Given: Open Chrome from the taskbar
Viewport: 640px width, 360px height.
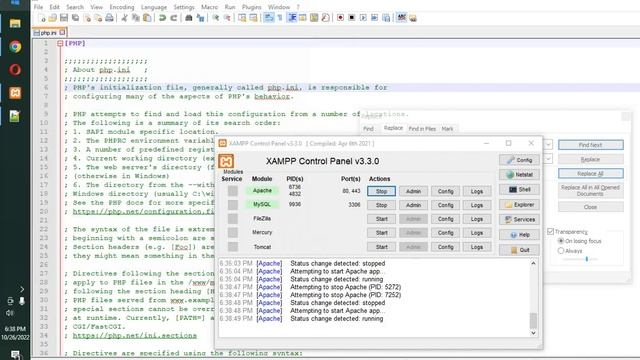Looking at the screenshot, I should (15, 47).
